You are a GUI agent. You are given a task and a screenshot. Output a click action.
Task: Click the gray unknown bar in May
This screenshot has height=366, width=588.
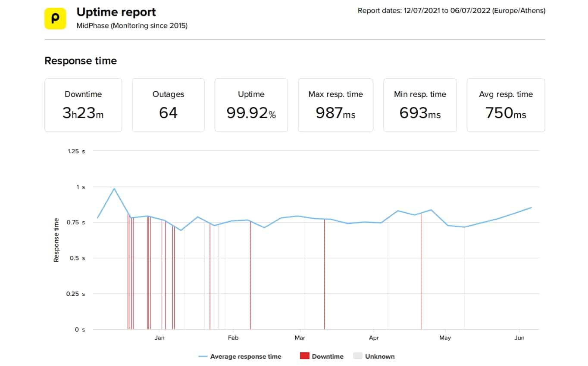[464, 278]
